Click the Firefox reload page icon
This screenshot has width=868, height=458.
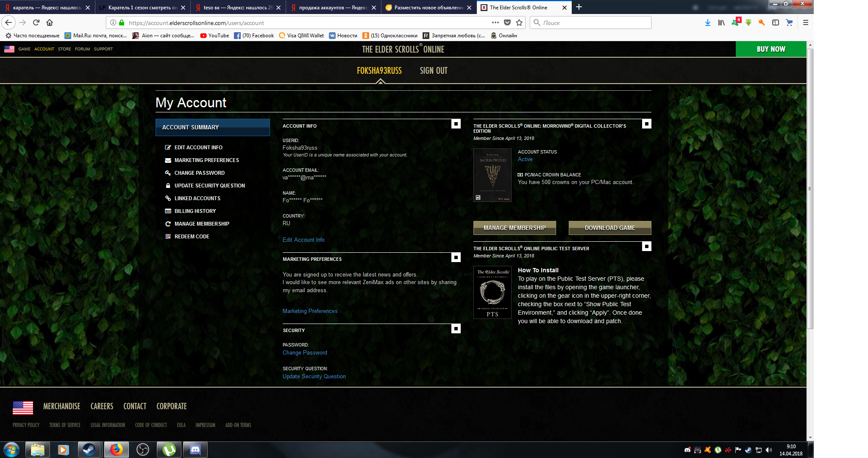coord(36,22)
